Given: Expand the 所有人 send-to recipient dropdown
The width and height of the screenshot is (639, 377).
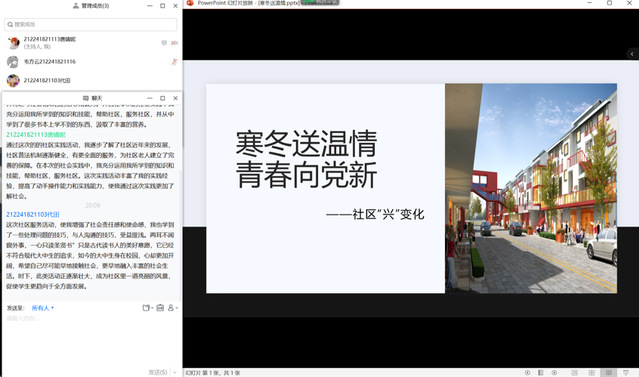Looking at the screenshot, I should [x=42, y=308].
